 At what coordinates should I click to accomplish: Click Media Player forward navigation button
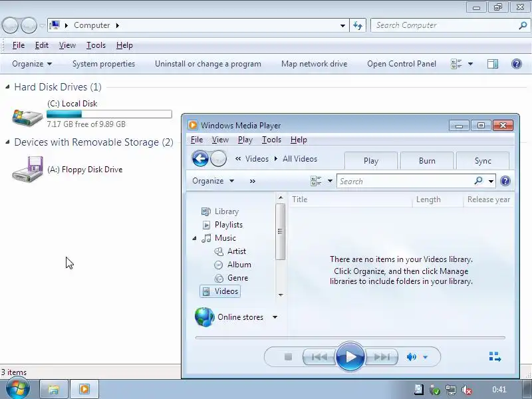pyautogui.click(x=219, y=158)
